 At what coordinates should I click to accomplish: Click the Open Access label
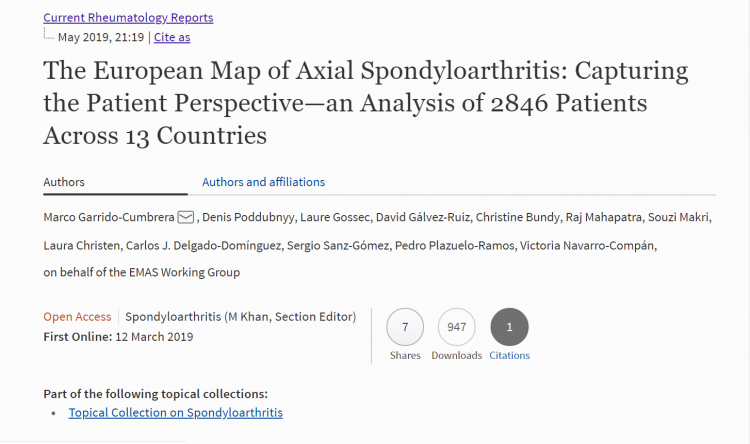point(78,317)
